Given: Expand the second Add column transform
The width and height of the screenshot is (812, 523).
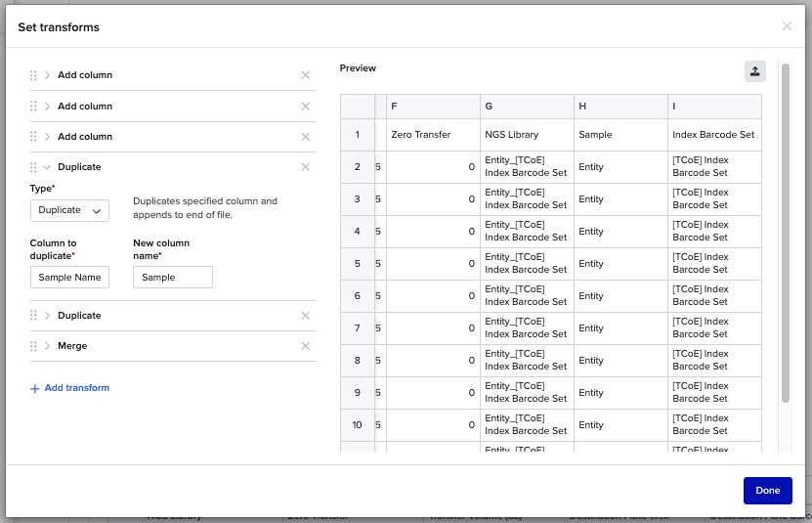Looking at the screenshot, I should tap(47, 107).
